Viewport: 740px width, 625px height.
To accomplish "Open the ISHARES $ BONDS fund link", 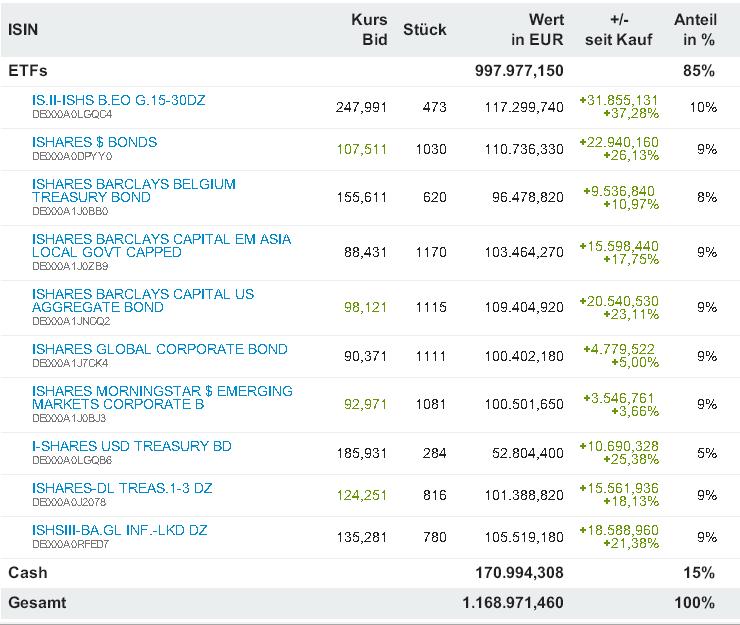I will pyautogui.click(x=94, y=142).
